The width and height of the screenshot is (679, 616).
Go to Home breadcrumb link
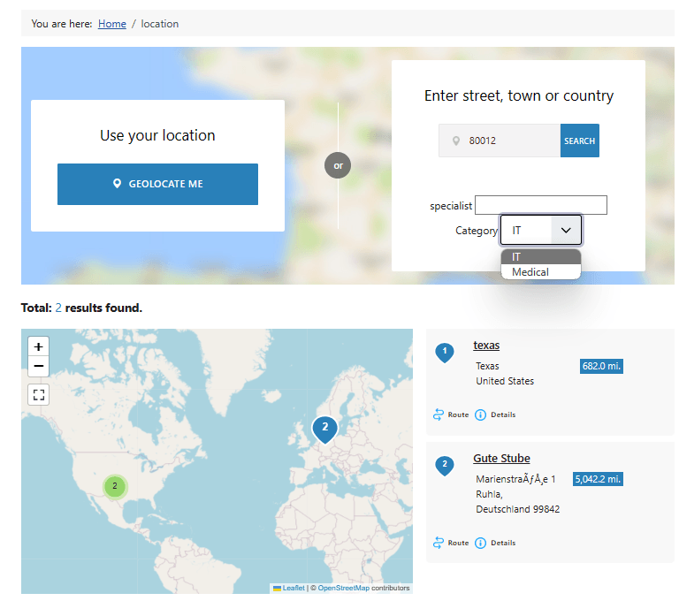pyautogui.click(x=112, y=24)
